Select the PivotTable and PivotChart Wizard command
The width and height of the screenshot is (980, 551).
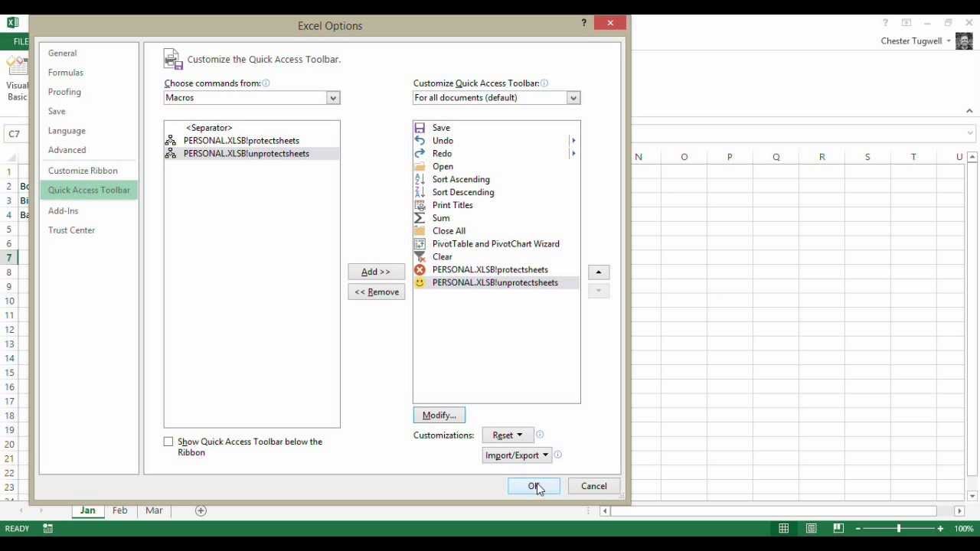[x=495, y=243]
